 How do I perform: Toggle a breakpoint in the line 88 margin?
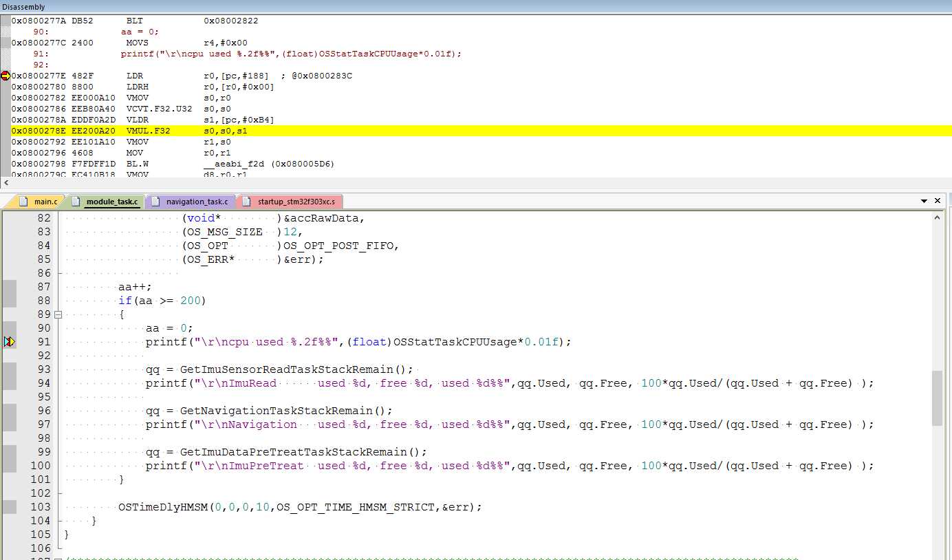coord(9,301)
